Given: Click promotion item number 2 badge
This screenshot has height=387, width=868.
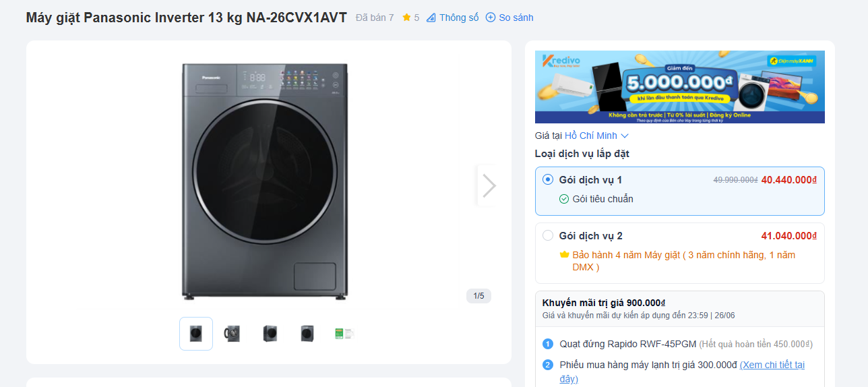Looking at the screenshot, I should [x=548, y=365].
